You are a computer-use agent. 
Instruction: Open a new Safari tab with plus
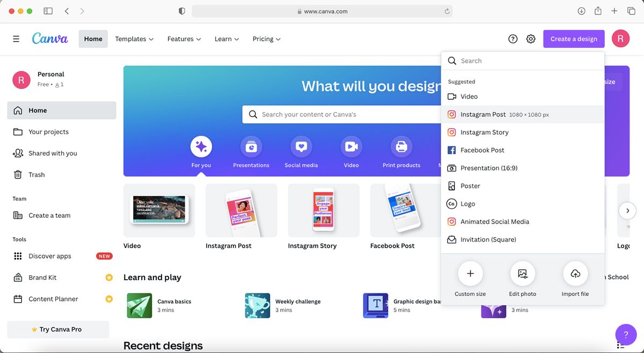(x=614, y=11)
